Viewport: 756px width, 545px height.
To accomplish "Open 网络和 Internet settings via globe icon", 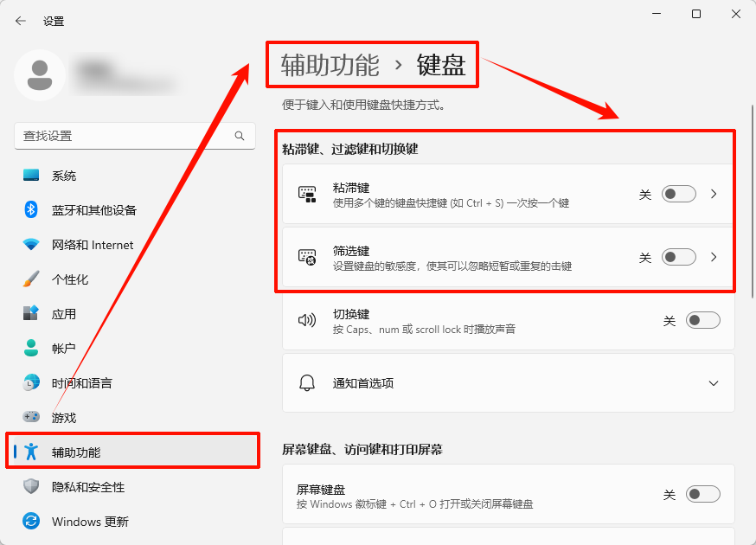I will pos(29,245).
